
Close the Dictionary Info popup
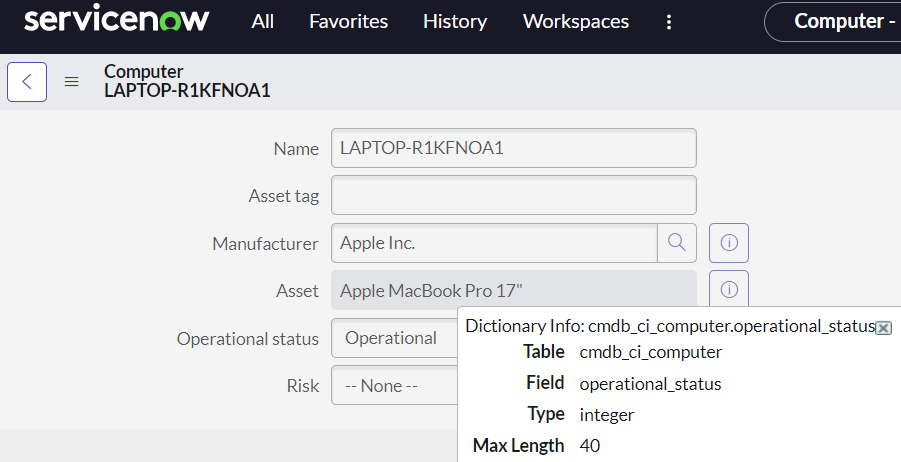coord(884,328)
